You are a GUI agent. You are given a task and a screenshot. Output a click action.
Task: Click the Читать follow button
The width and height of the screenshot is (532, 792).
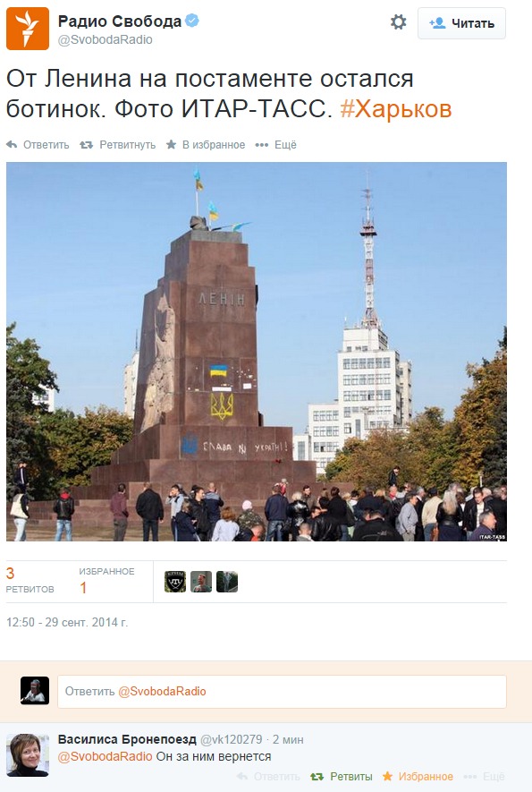(x=461, y=23)
